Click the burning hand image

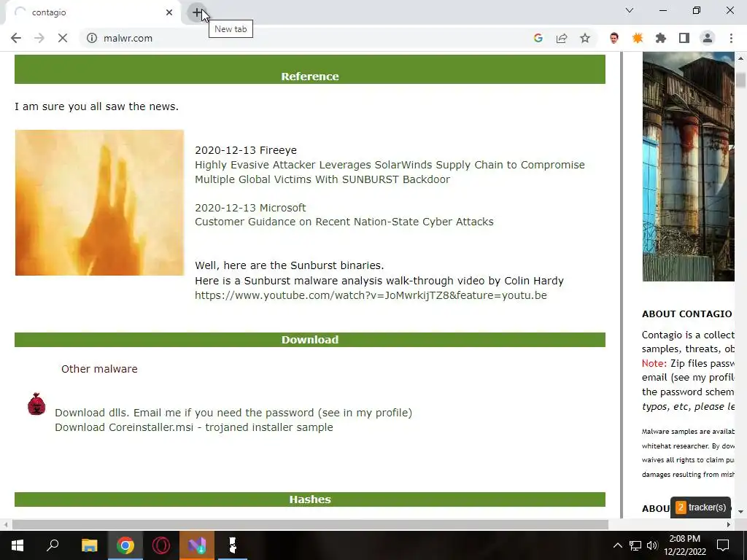coord(99,203)
